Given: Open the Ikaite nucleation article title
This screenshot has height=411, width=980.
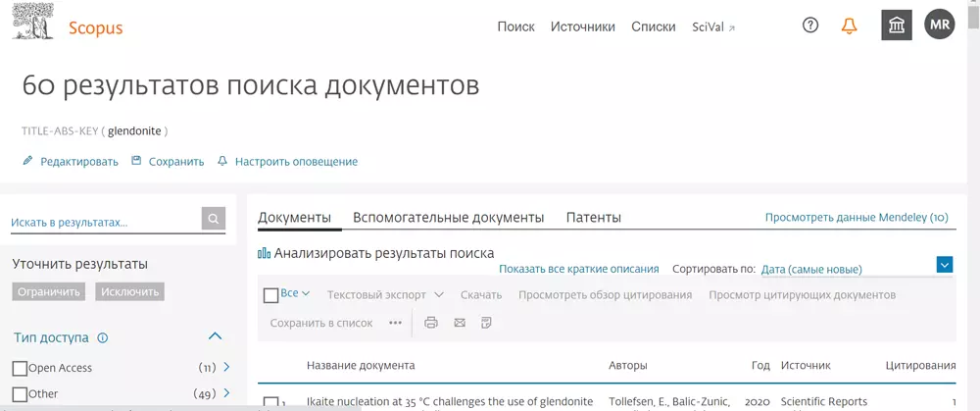Looking at the screenshot, I should (450, 401).
